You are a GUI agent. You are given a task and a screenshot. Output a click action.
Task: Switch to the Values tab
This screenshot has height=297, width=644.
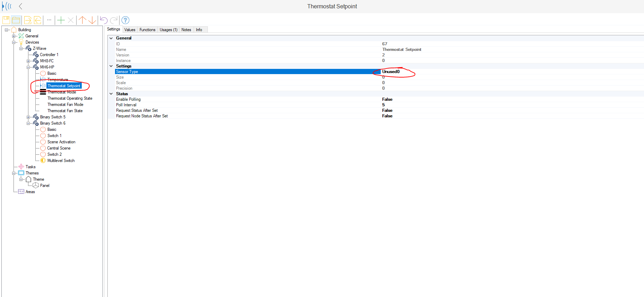pyautogui.click(x=130, y=30)
